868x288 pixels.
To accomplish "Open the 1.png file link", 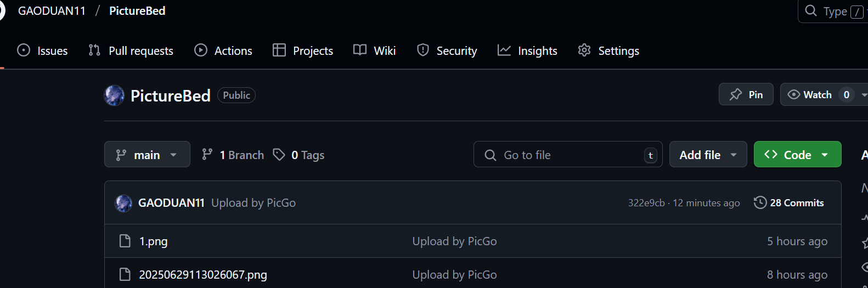I will tap(153, 241).
